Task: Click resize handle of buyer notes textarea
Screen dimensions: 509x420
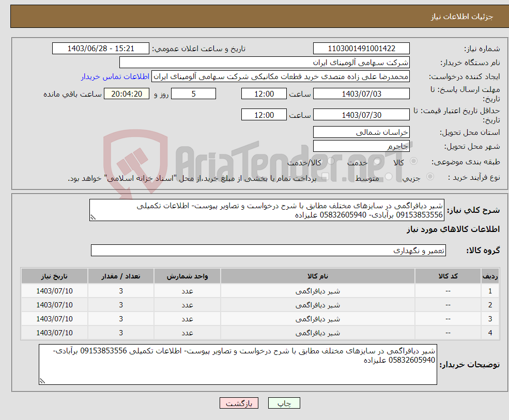Action: click(x=42, y=381)
